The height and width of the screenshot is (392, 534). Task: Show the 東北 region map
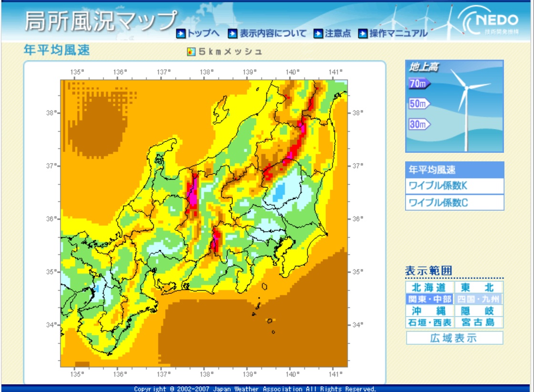479,287
